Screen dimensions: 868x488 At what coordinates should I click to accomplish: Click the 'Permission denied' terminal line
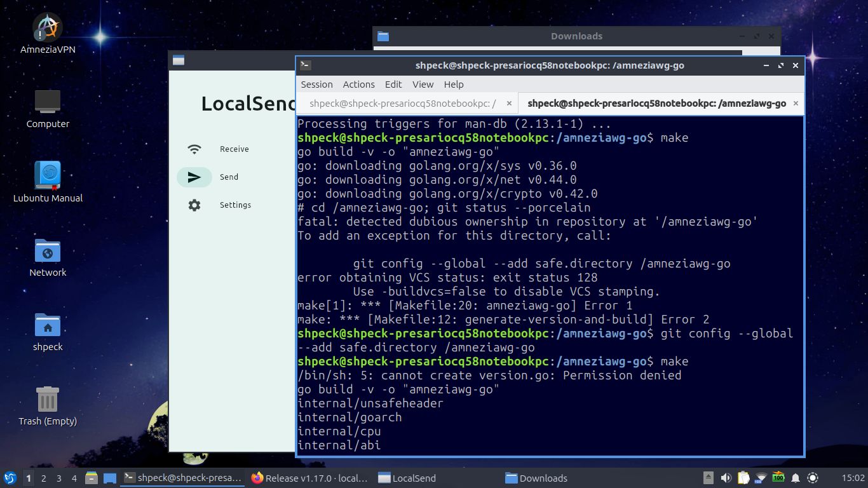click(x=489, y=376)
